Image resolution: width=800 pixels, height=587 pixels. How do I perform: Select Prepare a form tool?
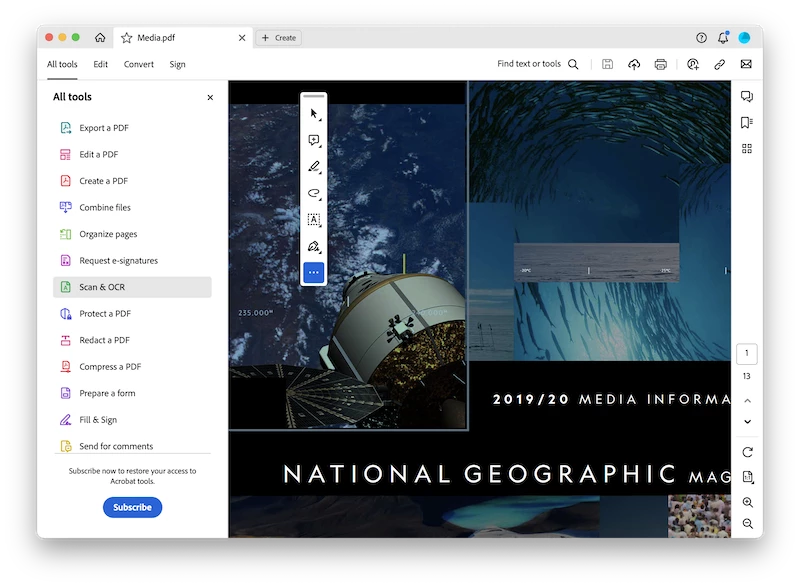(132, 393)
